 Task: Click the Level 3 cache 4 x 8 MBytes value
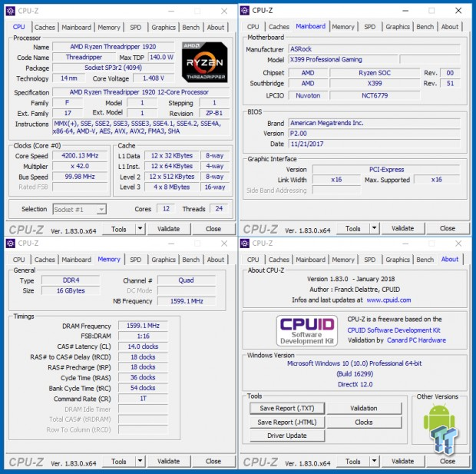172,187
